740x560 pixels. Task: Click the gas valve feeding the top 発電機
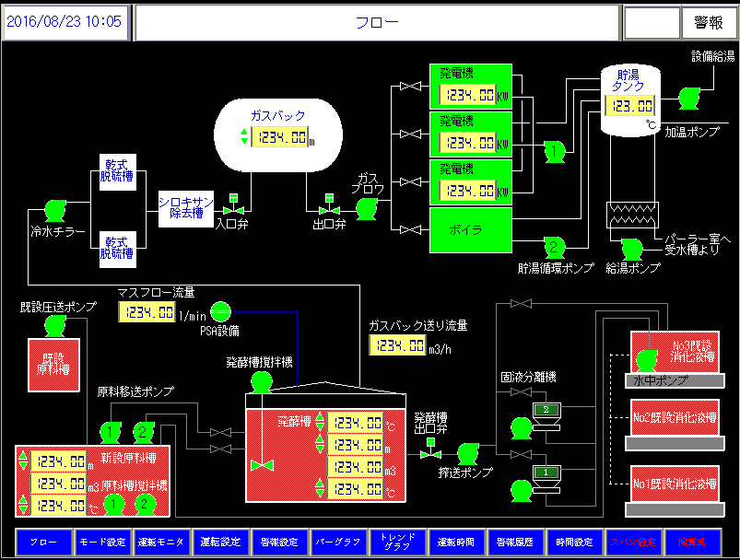click(411, 86)
